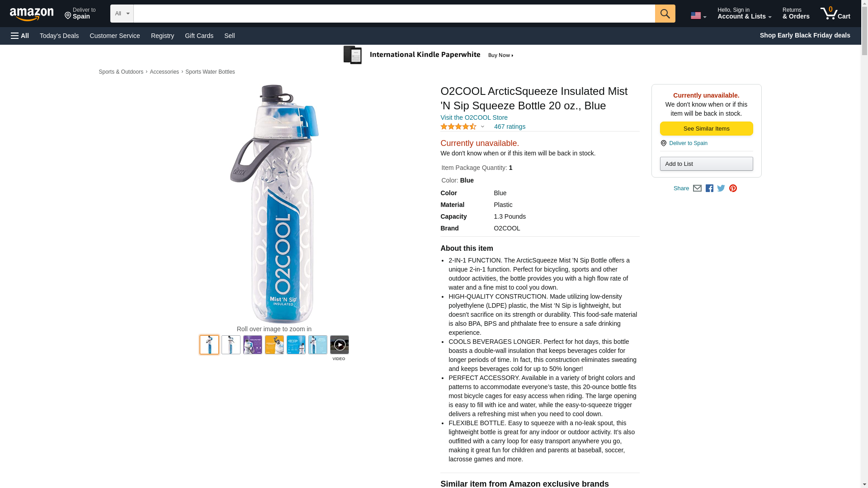Viewport: 868px width, 488px height.
Task: Go to Gift Cards nav item
Action: (x=199, y=36)
